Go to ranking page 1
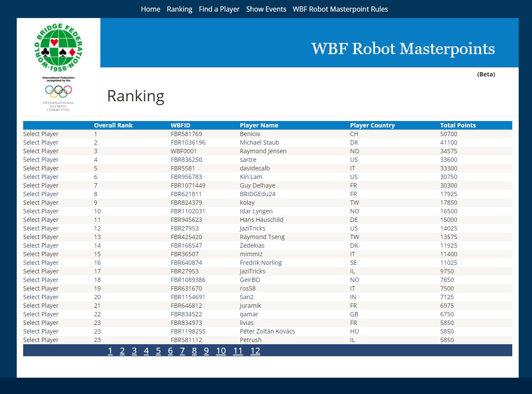The width and height of the screenshot is (532, 394). click(110, 351)
